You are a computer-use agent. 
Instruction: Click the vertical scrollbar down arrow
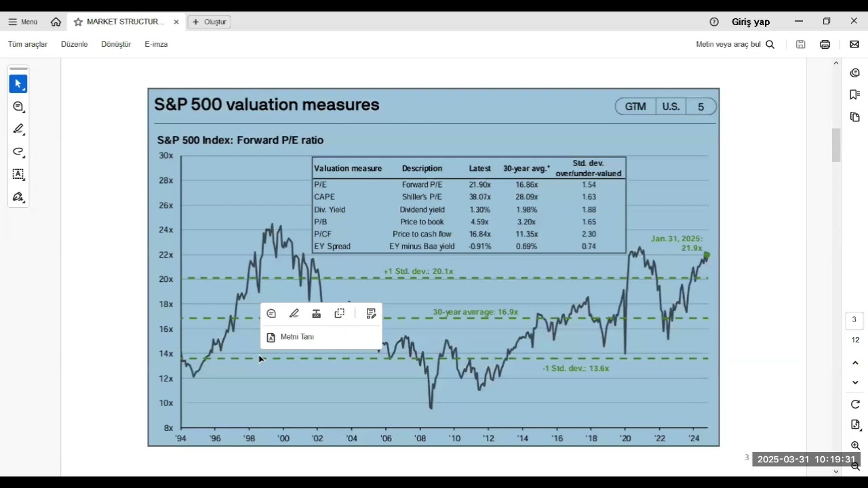pos(836,472)
